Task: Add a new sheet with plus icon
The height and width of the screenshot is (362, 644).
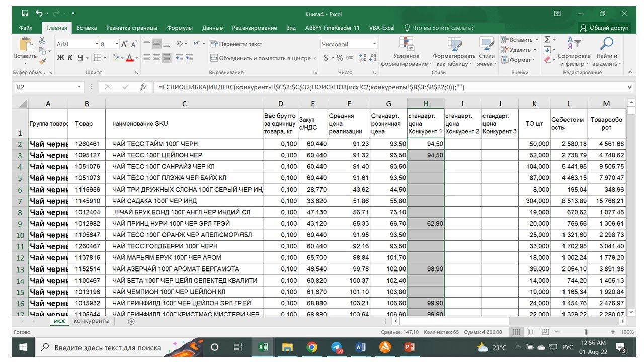Action: pos(131,321)
